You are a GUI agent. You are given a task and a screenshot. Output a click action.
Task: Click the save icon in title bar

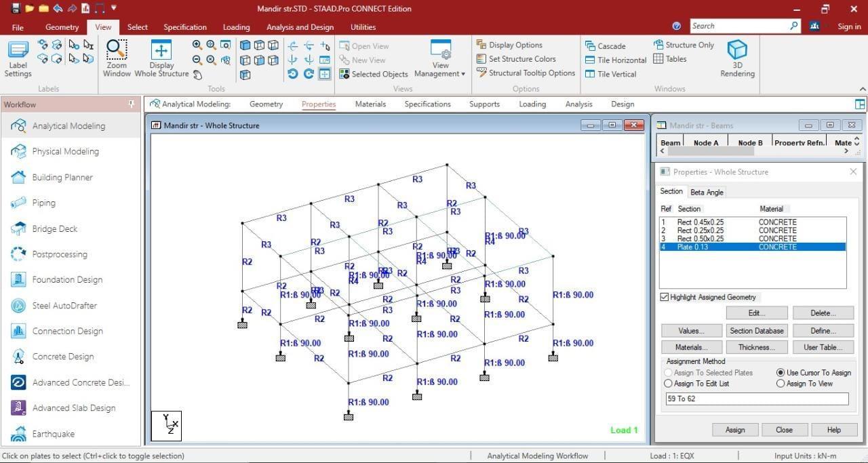tap(16, 9)
